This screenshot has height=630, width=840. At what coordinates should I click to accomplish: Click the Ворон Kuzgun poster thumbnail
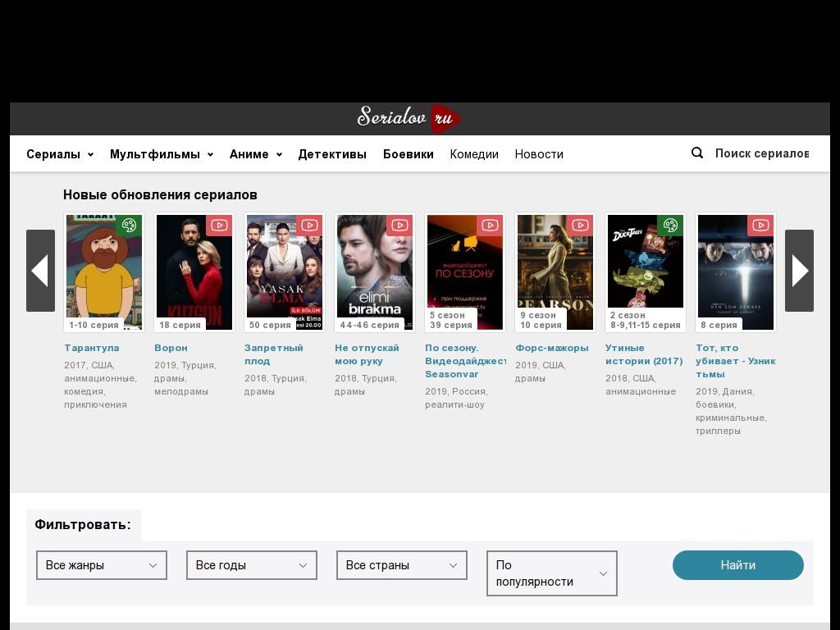coord(194,272)
